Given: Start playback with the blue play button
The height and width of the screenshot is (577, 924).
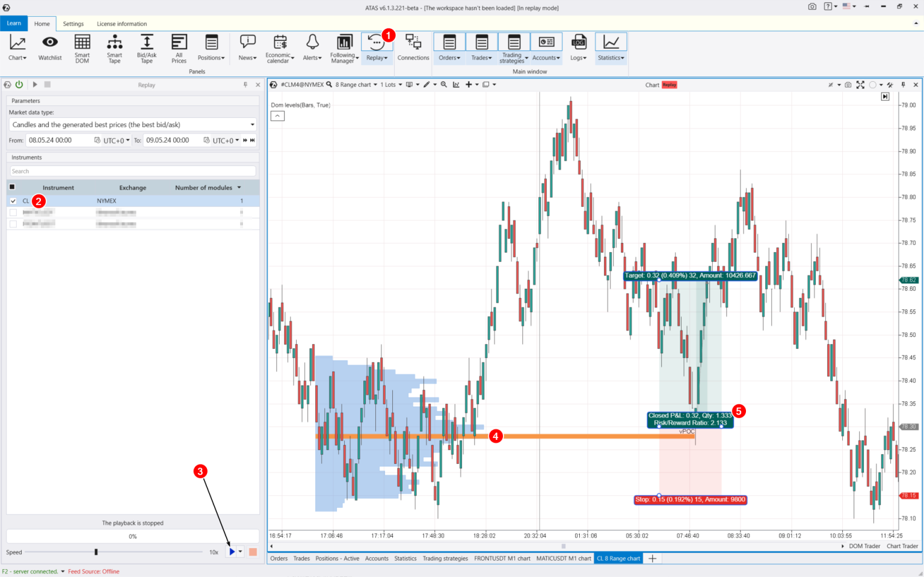Looking at the screenshot, I should [232, 551].
